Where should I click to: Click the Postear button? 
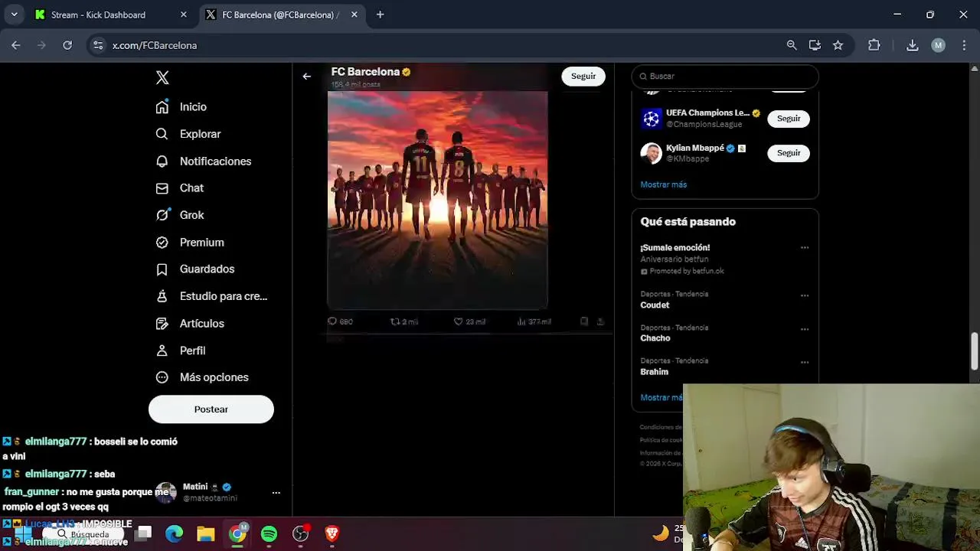tap(211, 409)
